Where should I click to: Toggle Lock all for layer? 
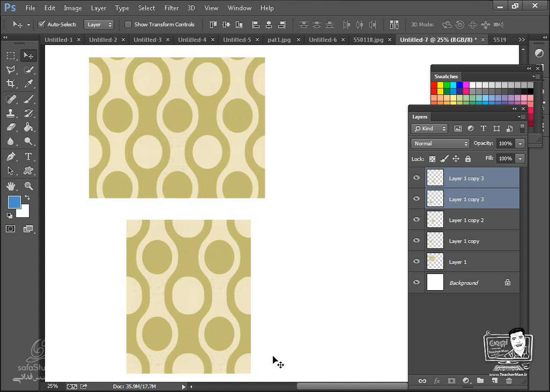[468, 159]
